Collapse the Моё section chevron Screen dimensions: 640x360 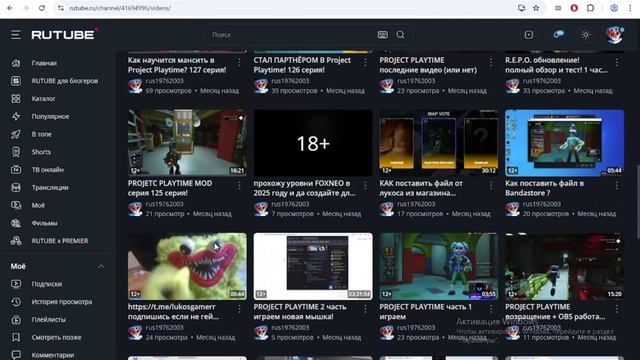[x=101, y=267]
